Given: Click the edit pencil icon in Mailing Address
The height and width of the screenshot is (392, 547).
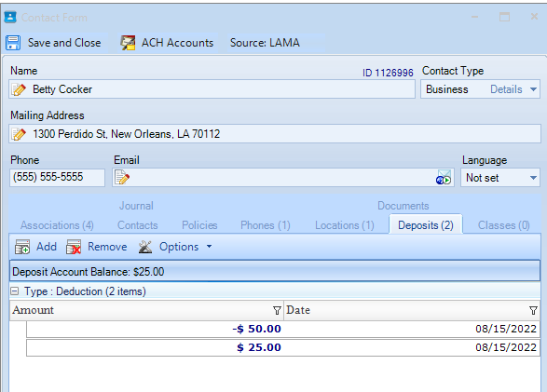Looking at the screenshot, I should [19, 134].
